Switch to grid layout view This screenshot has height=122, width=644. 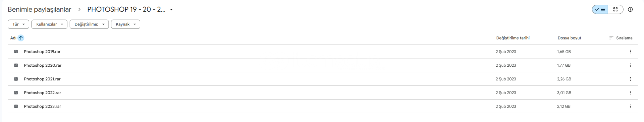[x=615, y=10]
